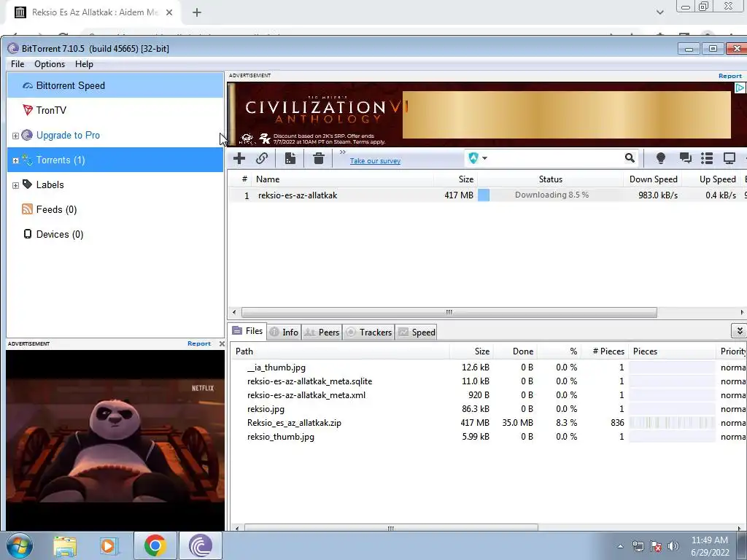Expand the Labels tree node
747x560 pixels.
pyautogui.click(x=15, y=186)
